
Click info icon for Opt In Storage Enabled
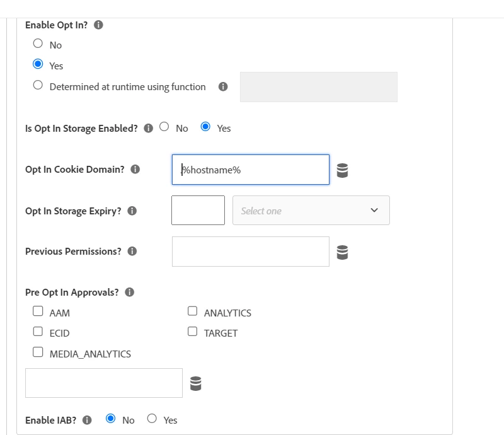[149, 128]
